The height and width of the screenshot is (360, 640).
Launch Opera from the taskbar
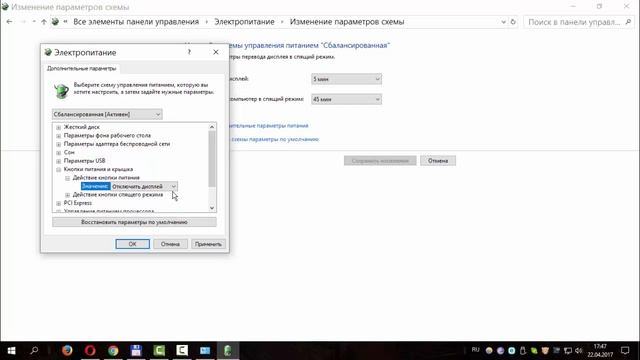[90, 351]
